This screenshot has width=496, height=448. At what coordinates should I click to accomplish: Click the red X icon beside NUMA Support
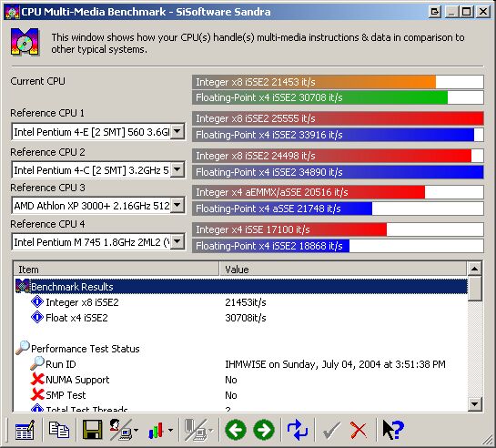click(37, 379)
